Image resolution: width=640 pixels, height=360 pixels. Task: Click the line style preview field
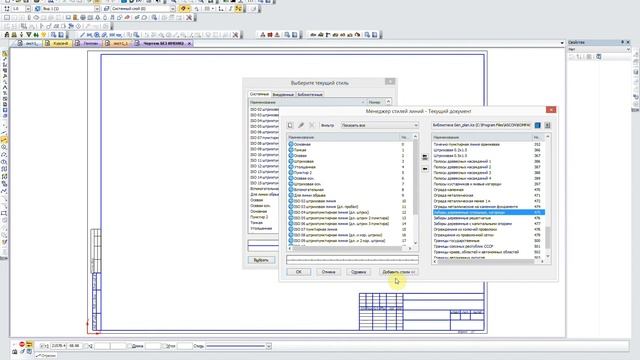352,260
